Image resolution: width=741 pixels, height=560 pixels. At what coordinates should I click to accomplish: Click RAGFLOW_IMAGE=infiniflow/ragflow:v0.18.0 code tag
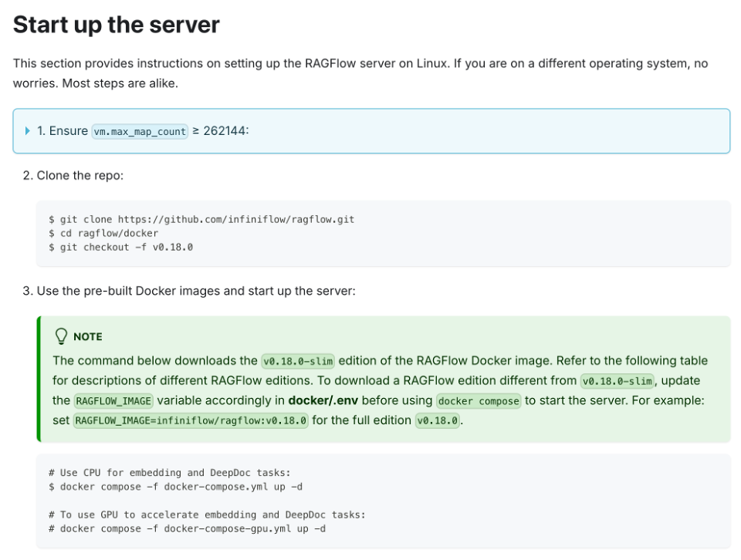(x=191, y=420)
